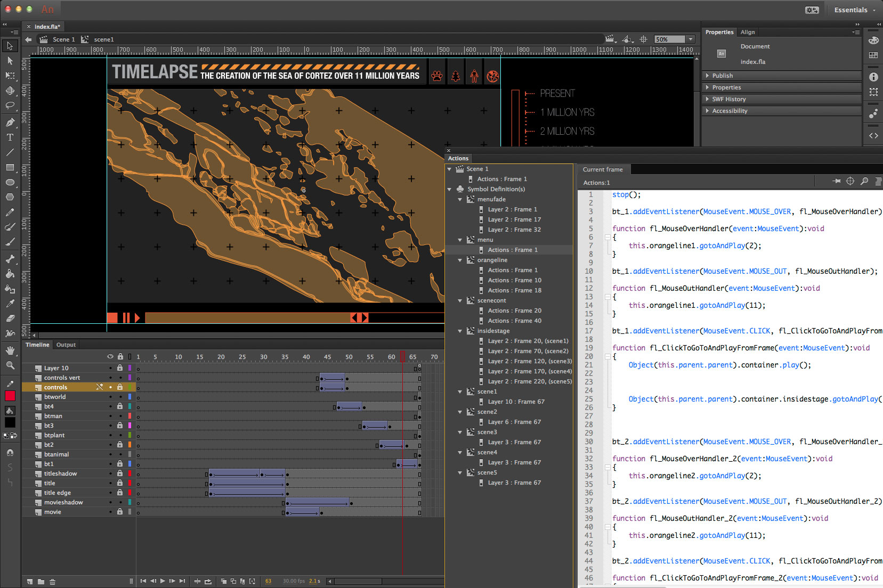Switch to the Output tab
This screenshot has height=588, width=883.
pos(66,345)
